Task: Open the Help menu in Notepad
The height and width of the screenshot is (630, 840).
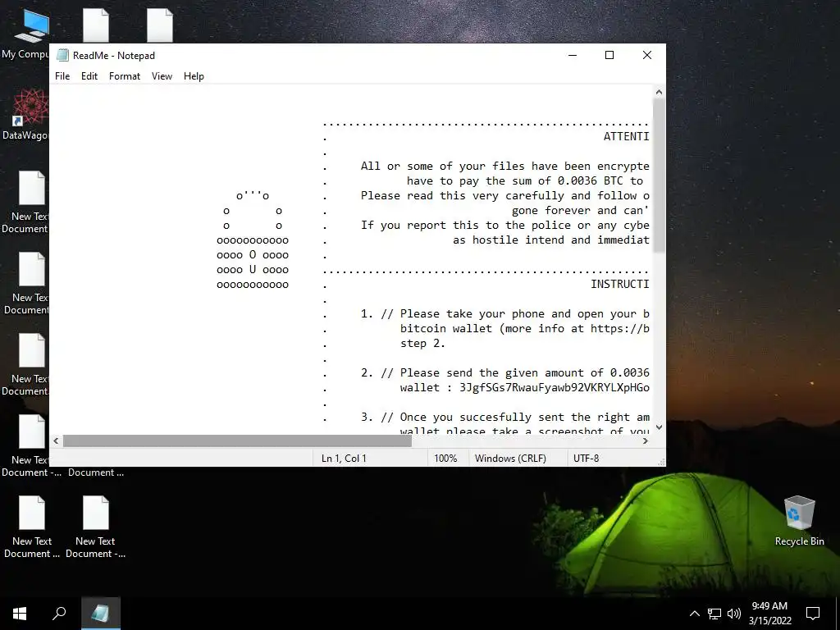Action: click(x=194, y=76)
